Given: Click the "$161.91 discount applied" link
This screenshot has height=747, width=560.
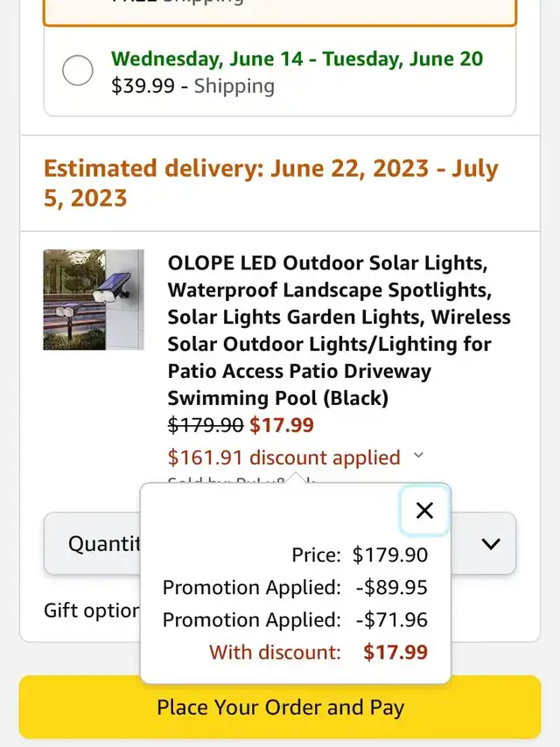Looking at the screenshot, I should 283,457.
